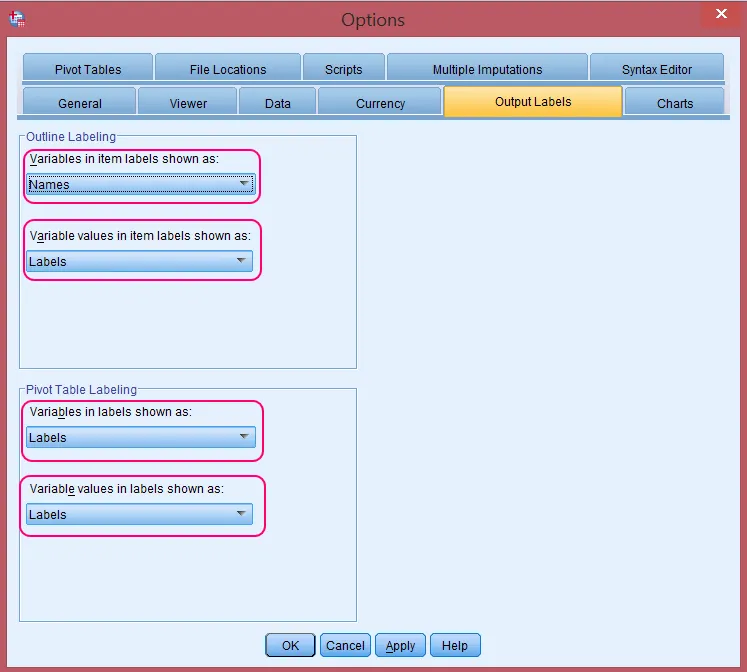Select the Scripts tab
747x672 pixels.
tap(343, 69)
